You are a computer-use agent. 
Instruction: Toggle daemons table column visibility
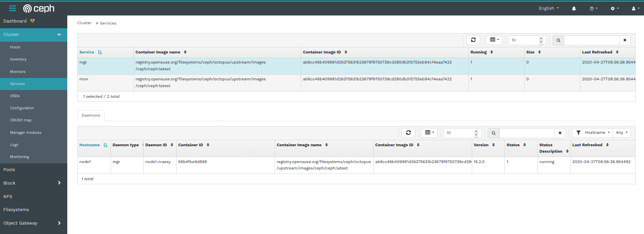(x=429, y=133)
